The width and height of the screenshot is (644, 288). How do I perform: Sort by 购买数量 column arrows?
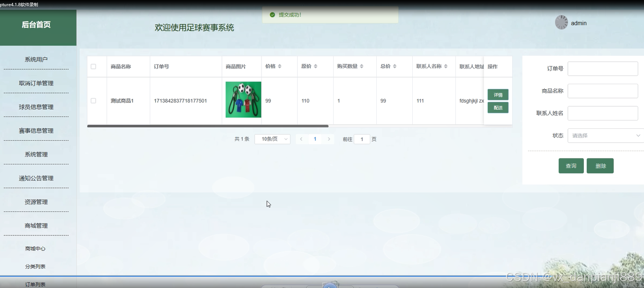point(362,66)
